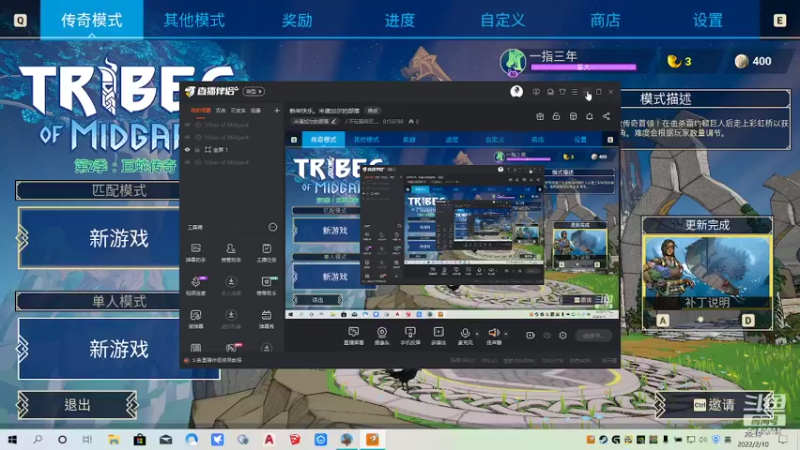The image size is (800, 450).
Task: Click the golden horn balance showing 3
Action: (679, 61)
